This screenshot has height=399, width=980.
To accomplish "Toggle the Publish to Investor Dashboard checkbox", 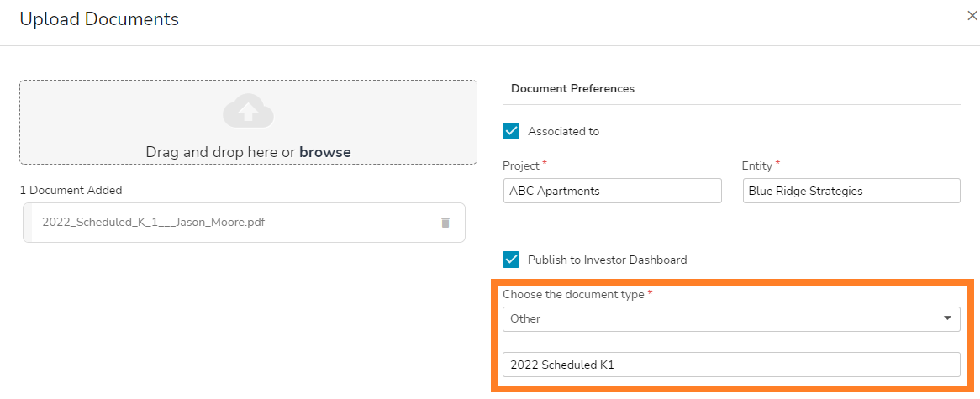I will (x=511, y=260).
